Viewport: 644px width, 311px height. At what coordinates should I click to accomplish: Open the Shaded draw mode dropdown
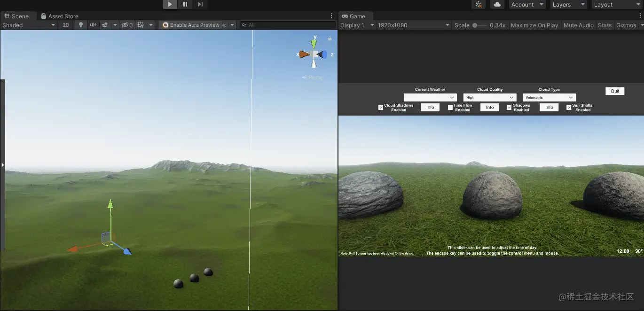click(29, 25)
